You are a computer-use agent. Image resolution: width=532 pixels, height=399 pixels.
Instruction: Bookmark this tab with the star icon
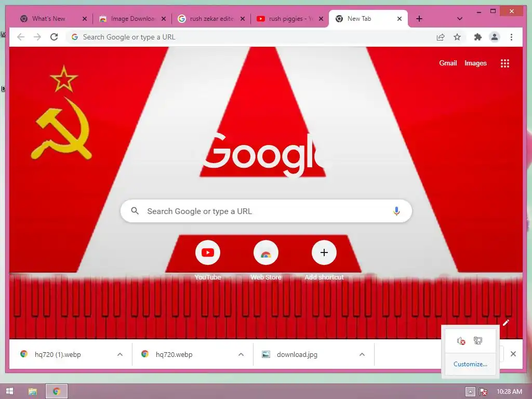457,37
